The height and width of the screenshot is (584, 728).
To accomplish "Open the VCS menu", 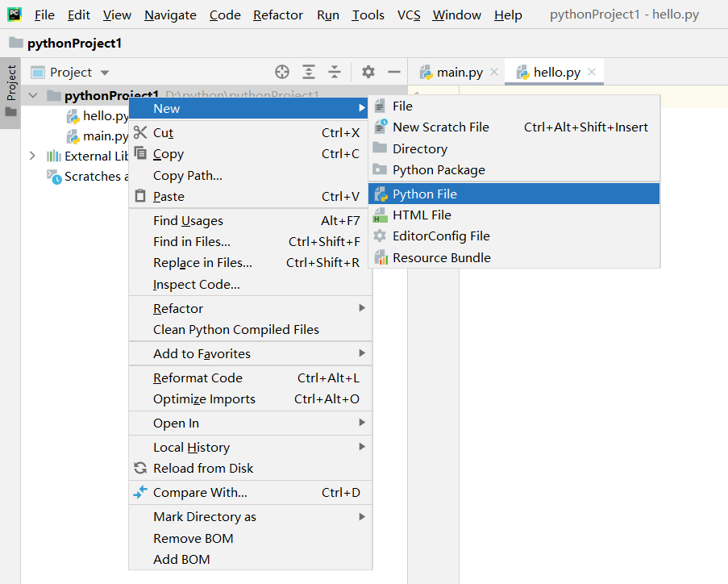I will 409,15.
